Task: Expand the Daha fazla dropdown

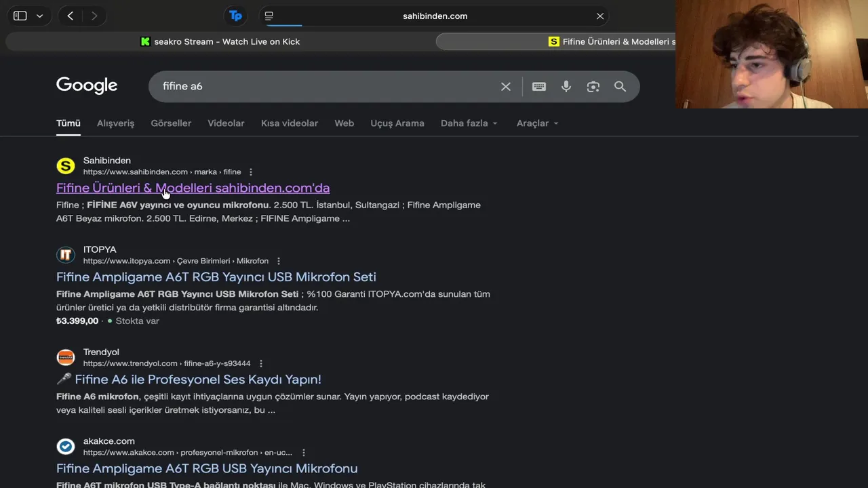Action: (x=469, y=123)
